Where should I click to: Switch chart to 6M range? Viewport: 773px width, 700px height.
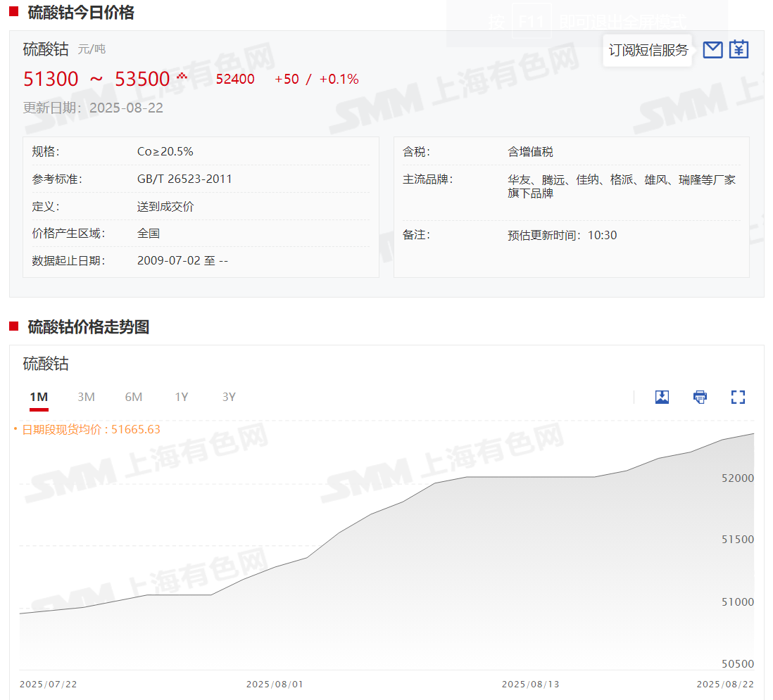tap(134, 397)
